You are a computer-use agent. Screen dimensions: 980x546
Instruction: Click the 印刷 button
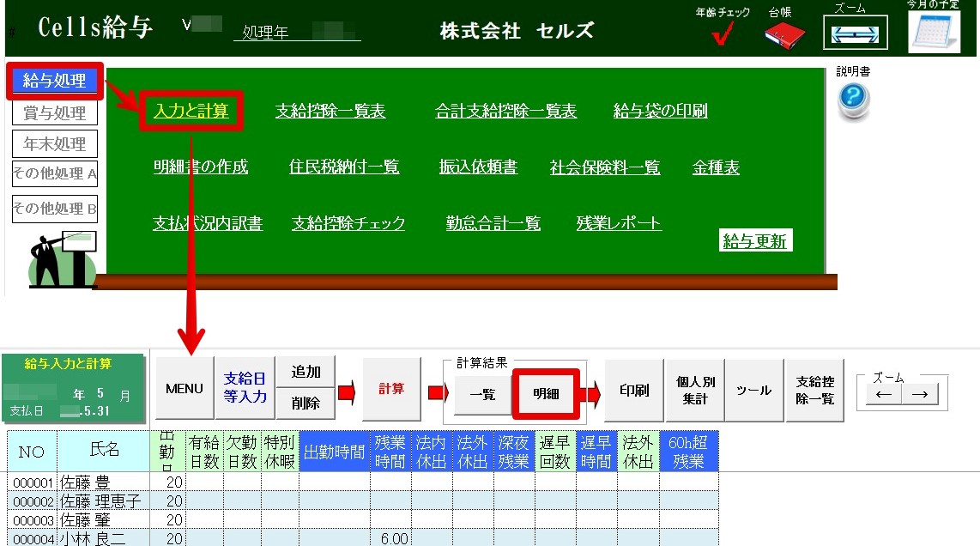tap(634, 391)
